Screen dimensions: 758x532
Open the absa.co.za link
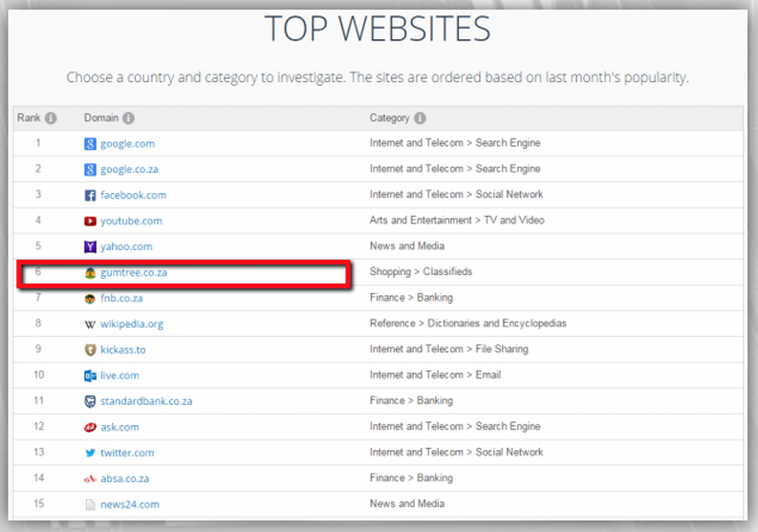124,479
